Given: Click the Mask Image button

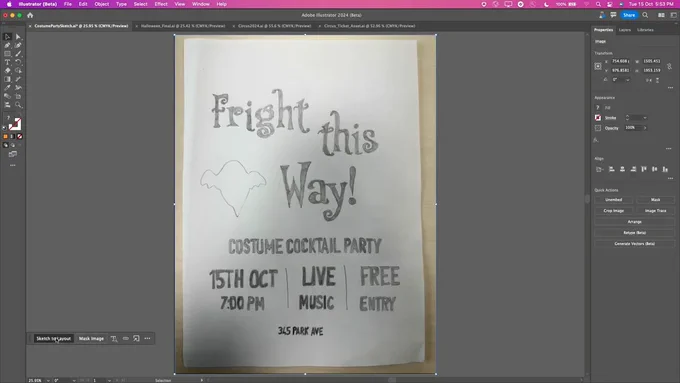Looking at the screenshot, I should [91, 339].
